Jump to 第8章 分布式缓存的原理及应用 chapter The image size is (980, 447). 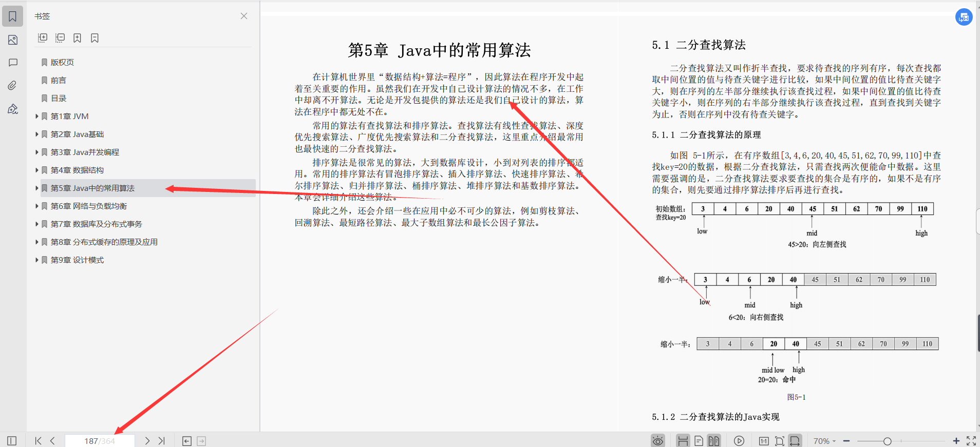(x=104, y=242)
